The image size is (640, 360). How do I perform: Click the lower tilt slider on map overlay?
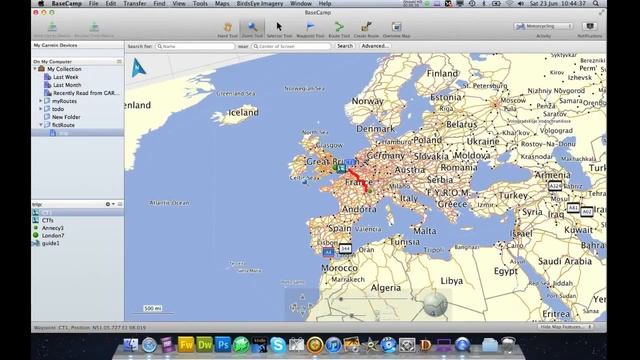pos(352,315)
